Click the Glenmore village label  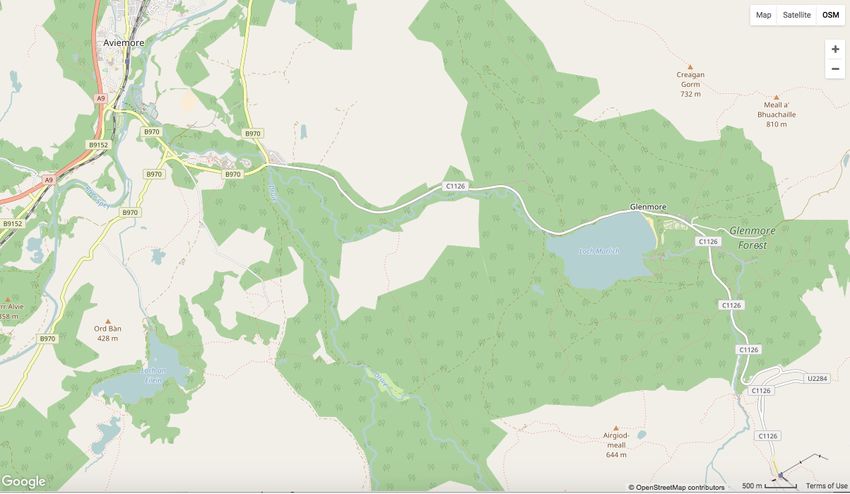click(648, 207)
